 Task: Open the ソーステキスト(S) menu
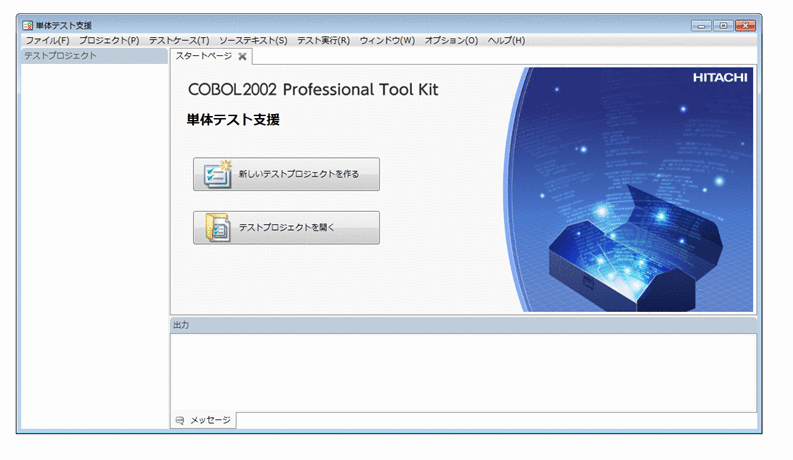pos(253,40)
